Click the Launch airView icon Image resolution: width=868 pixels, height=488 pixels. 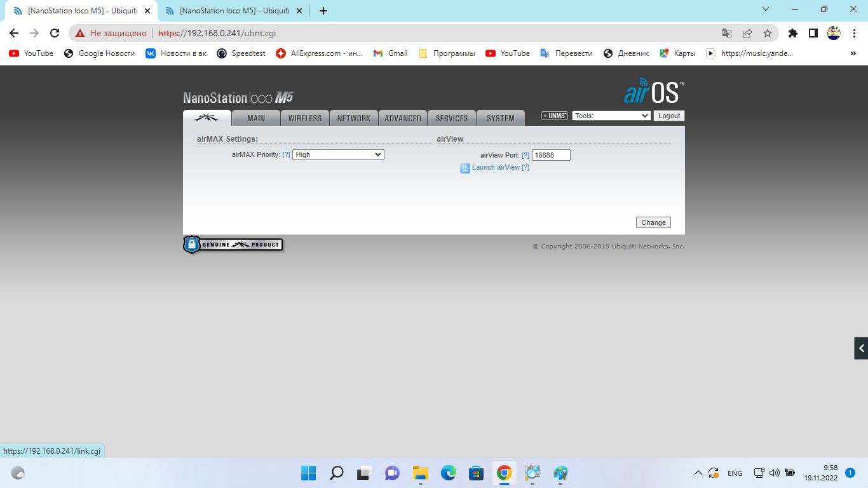(465, 168)
